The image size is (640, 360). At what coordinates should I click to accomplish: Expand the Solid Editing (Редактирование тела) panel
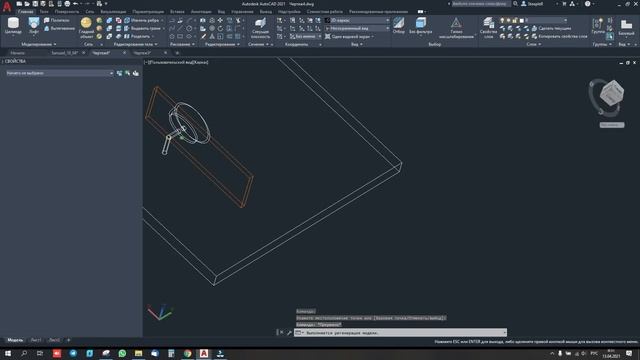tap(135, 44)
